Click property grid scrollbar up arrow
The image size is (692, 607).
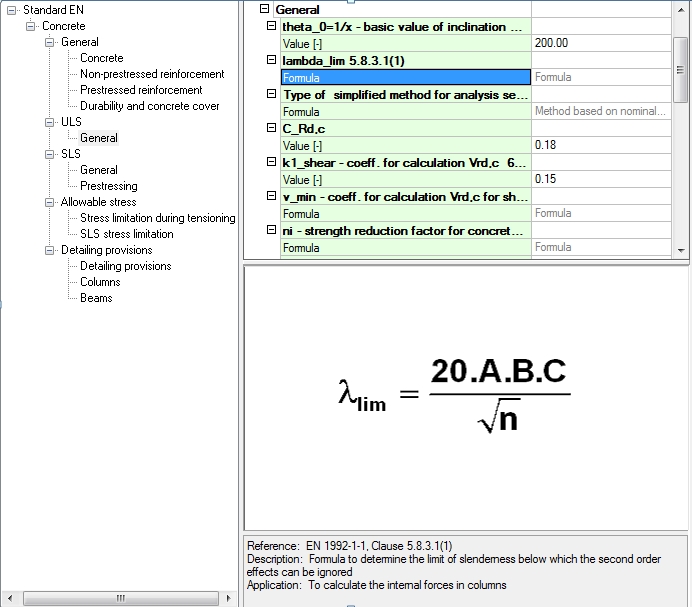tap(681, 10)
